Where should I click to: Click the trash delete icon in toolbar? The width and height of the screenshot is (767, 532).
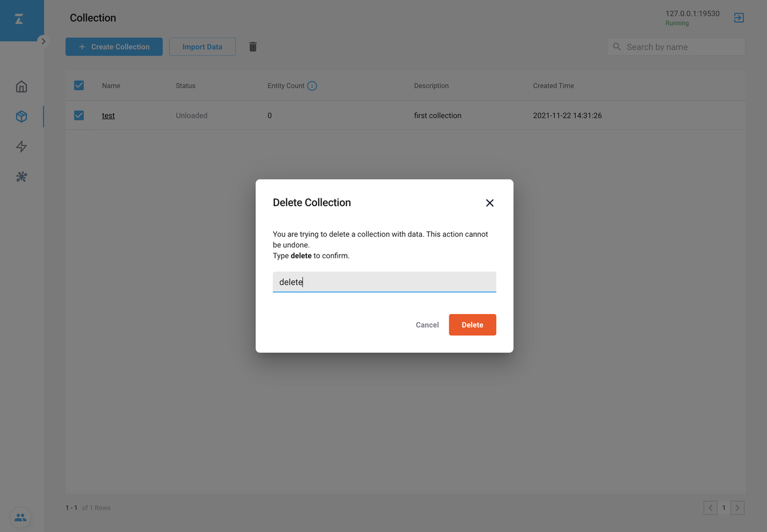(253, 47)
